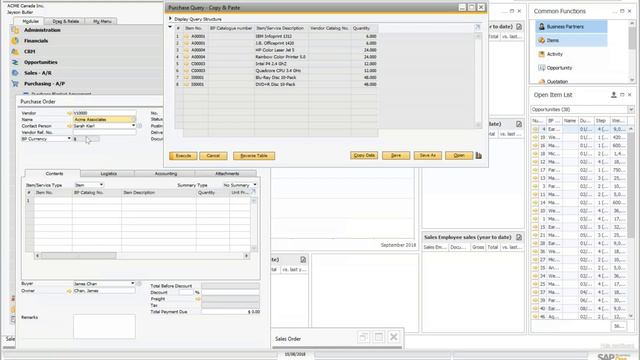This screenshot has width=640, height=360.
Task: Click the Vendor link arrow in Purchase Order
Action: point(70,113)
